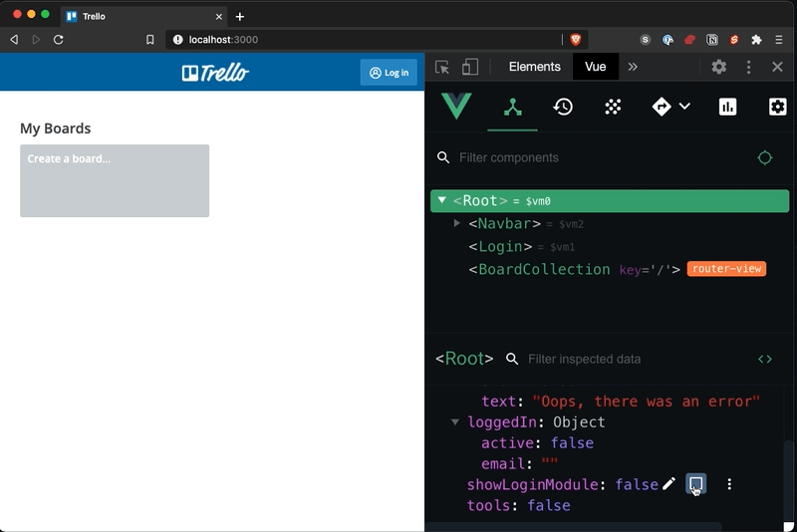Click the edit pencil for showLoginModule
Viewport: 797px width, 532px height.
668,484
